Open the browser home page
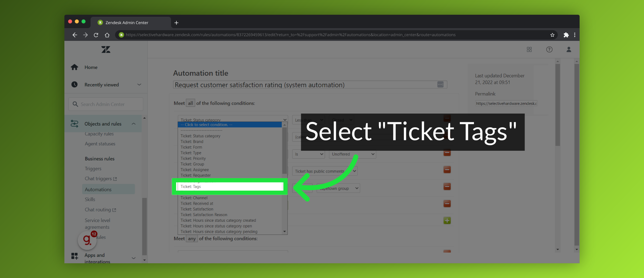This screenshot has height=278, width=644. point(107,35)
